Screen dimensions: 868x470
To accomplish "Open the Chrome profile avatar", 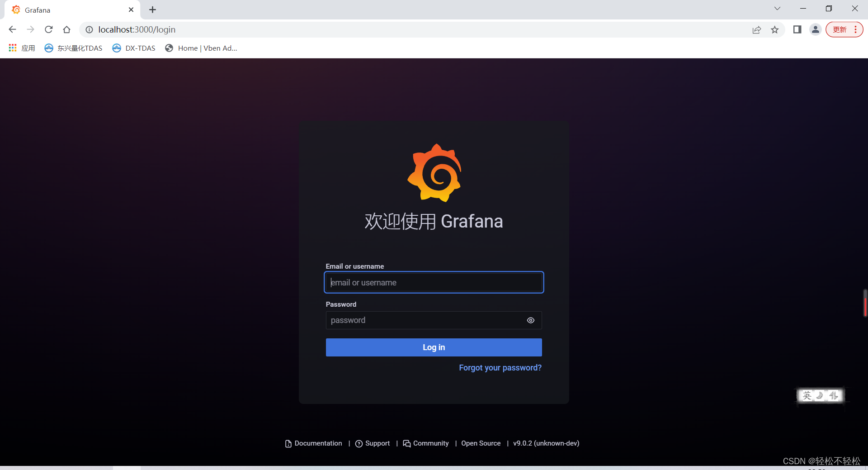I will (x=816, y=29).
